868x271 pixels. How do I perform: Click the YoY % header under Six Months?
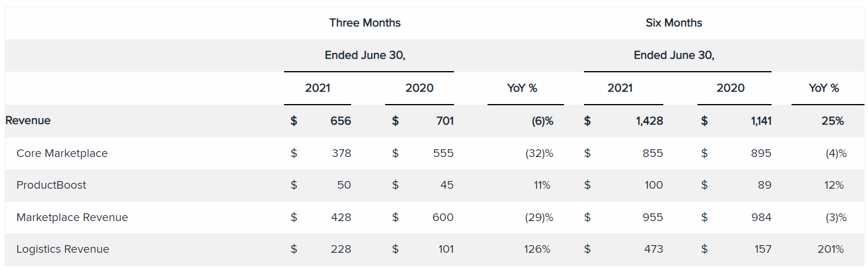point(824,88)
